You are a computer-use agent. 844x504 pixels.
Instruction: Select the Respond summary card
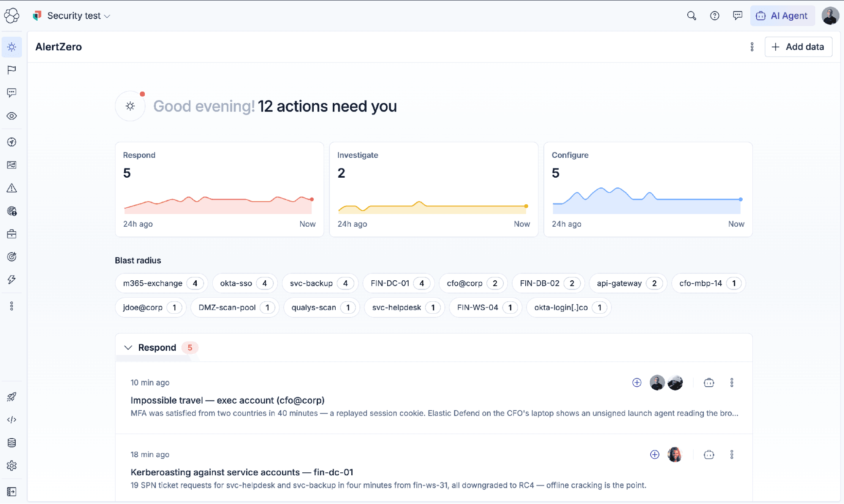tap(219, 189)
